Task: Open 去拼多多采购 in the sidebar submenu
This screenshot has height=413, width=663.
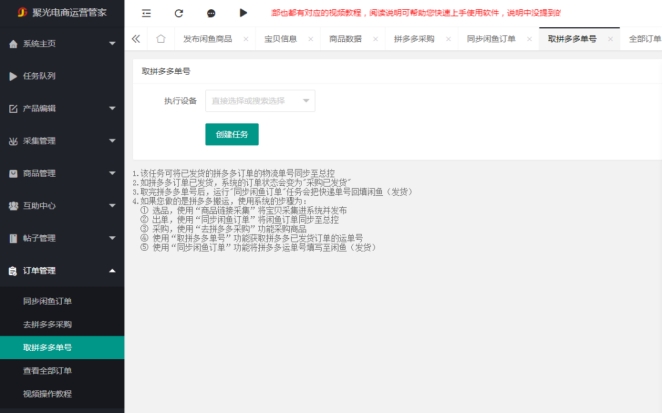Action: 62,325
